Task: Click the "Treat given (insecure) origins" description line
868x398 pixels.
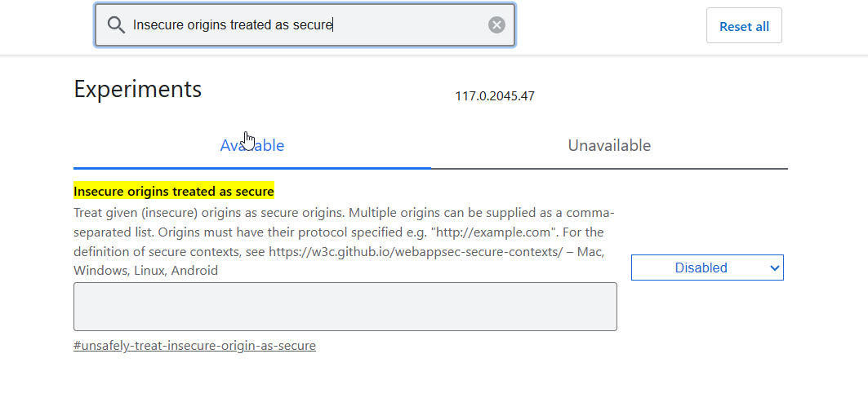Action: tap(163, 214)
